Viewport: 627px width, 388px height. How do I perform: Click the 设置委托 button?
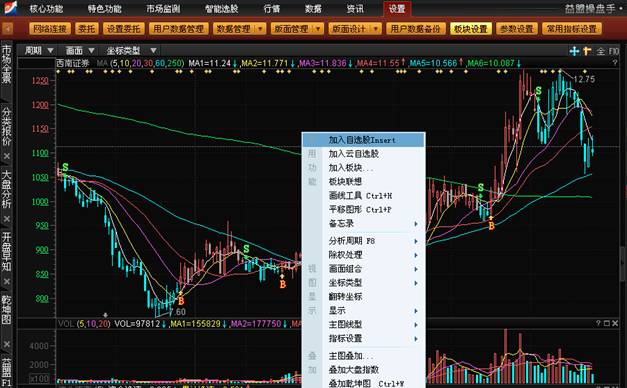pyautogui.click(x=124, y=29)
